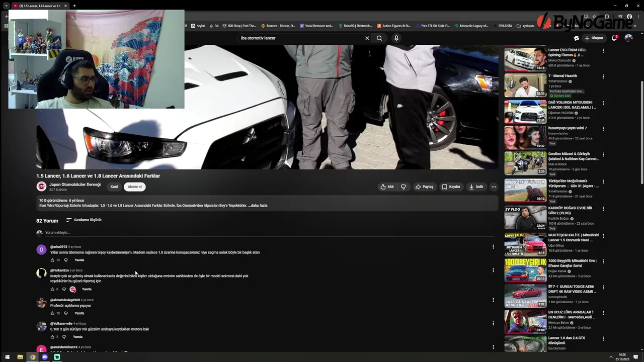Open Lancer EVO FROM HELL video thumbnail
This screenshot has width=644, height=362.
525,59
